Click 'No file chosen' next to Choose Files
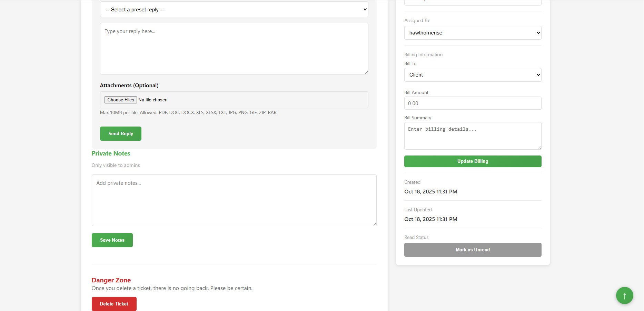Viewport: 644px width, 311px height. click(153, 100)
